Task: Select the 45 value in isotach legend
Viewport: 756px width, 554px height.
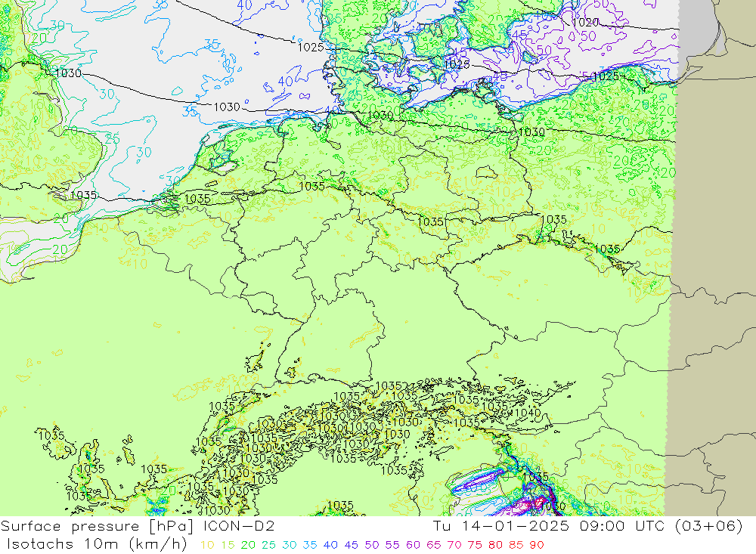Action: (351, 546)
